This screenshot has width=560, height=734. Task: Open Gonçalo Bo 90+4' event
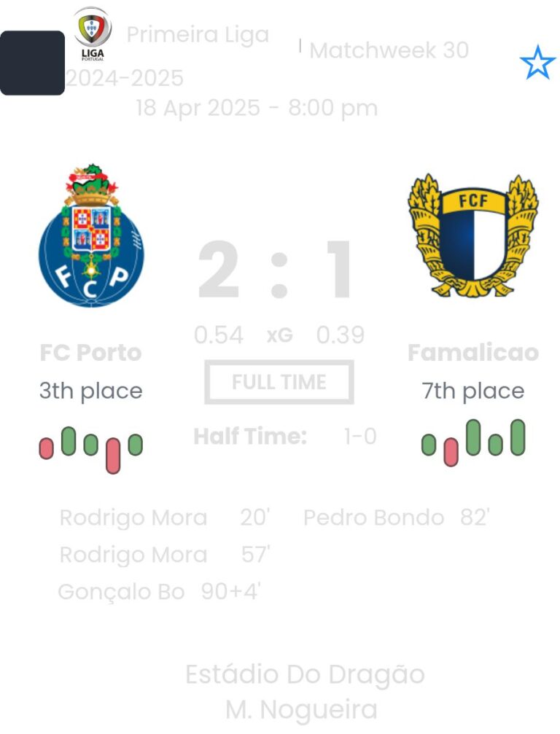159,592
